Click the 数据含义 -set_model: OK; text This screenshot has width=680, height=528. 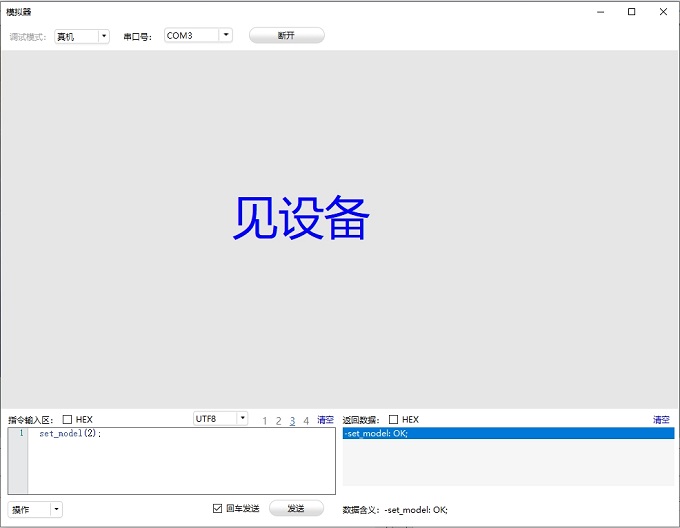coord(395,510)
